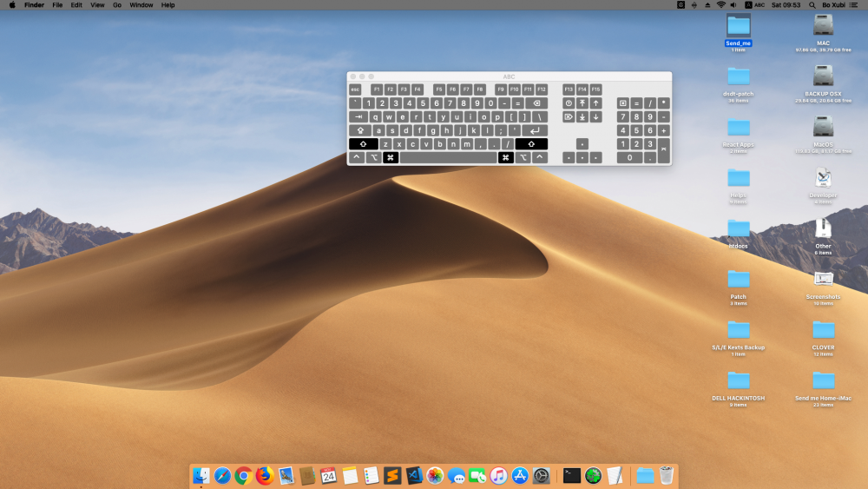Open the Help menu

[168, 5]
